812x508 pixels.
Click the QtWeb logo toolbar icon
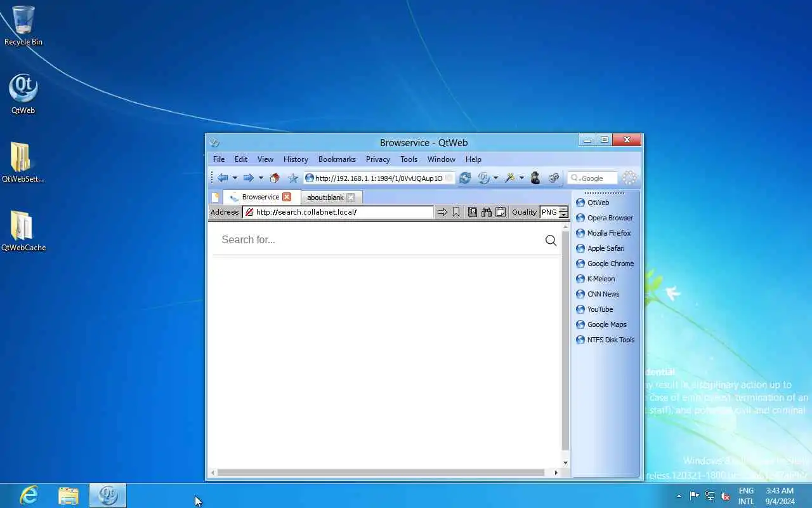click(x=484, y=178)
